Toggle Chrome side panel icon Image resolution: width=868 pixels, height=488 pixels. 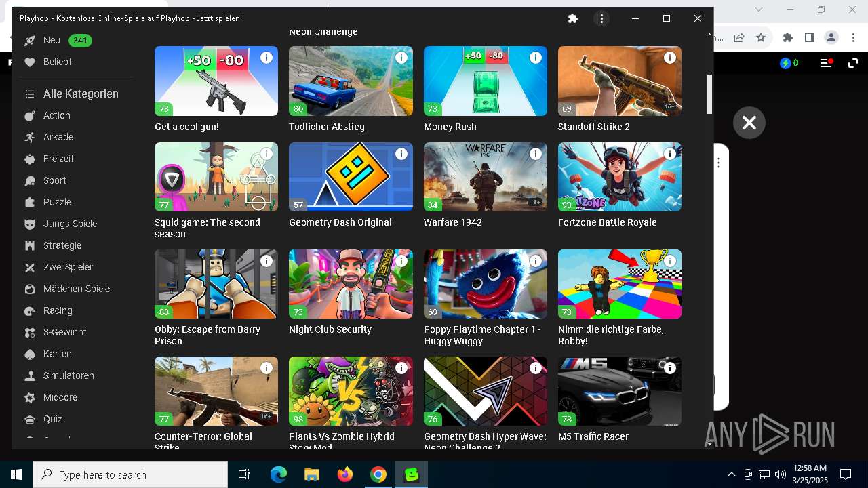(x=809, y=38)
